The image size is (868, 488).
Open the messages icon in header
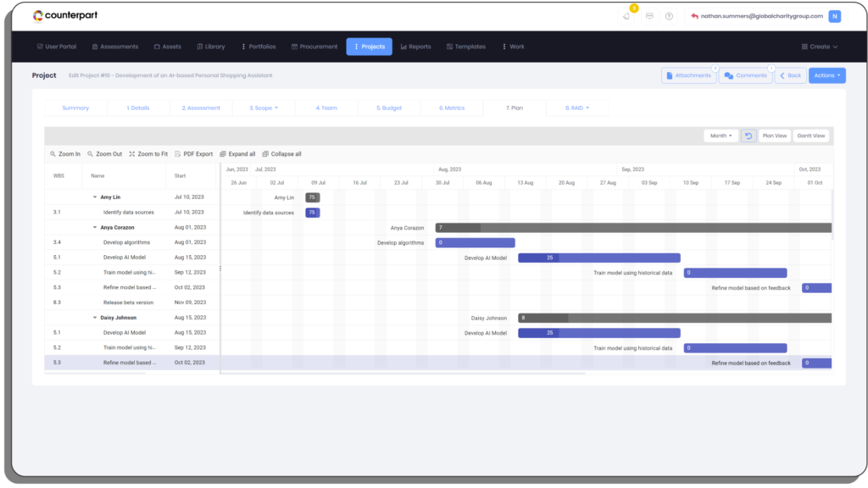point(649,16)
